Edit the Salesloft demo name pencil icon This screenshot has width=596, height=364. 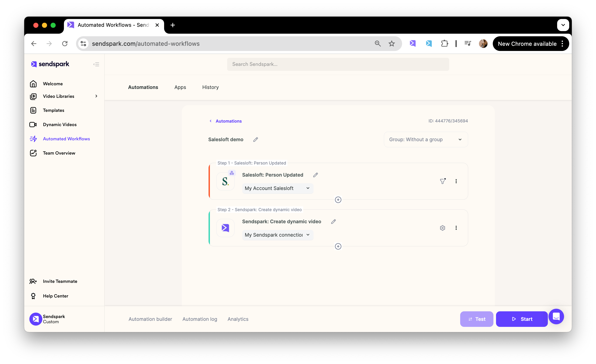(x=256, y=139)
